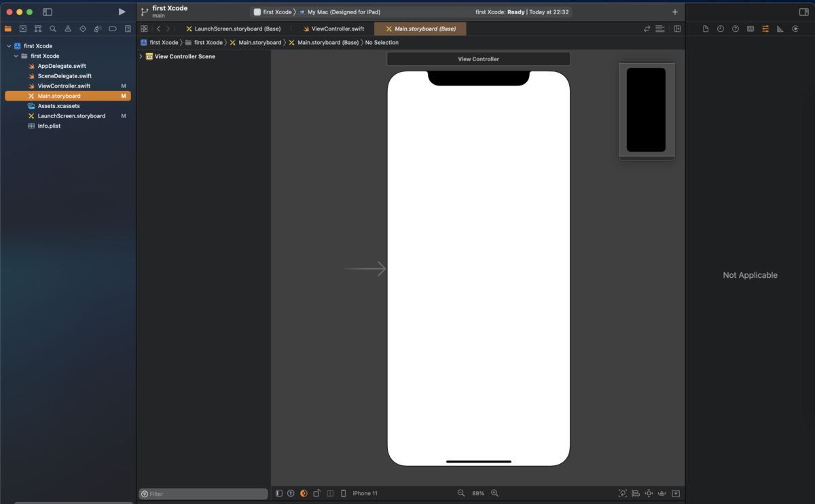Type in the navigator Filter field
This screenshot has width=815, height=504.
pos(204,494)
